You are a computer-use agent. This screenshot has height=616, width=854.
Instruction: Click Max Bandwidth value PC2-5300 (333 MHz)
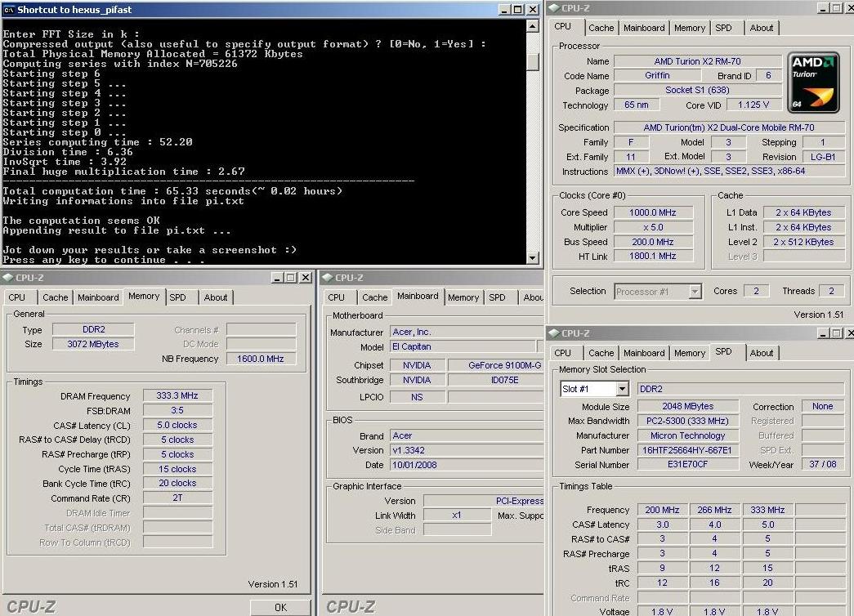(x=688, y=421)
